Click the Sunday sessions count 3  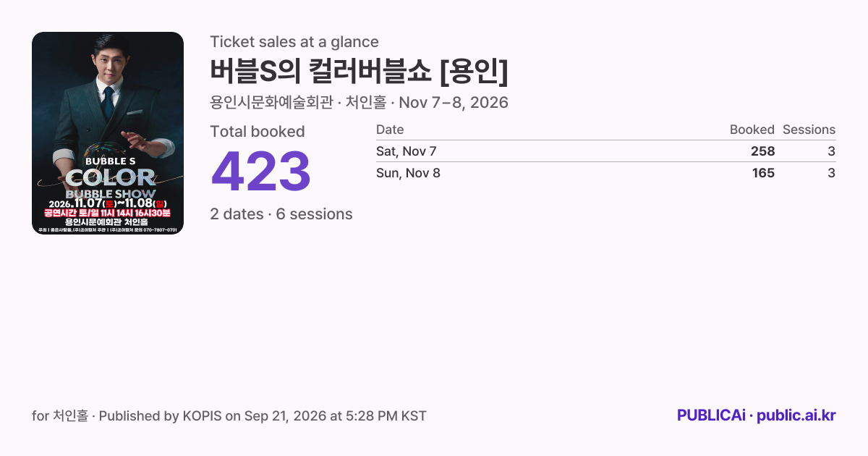[x=831, y=173]
